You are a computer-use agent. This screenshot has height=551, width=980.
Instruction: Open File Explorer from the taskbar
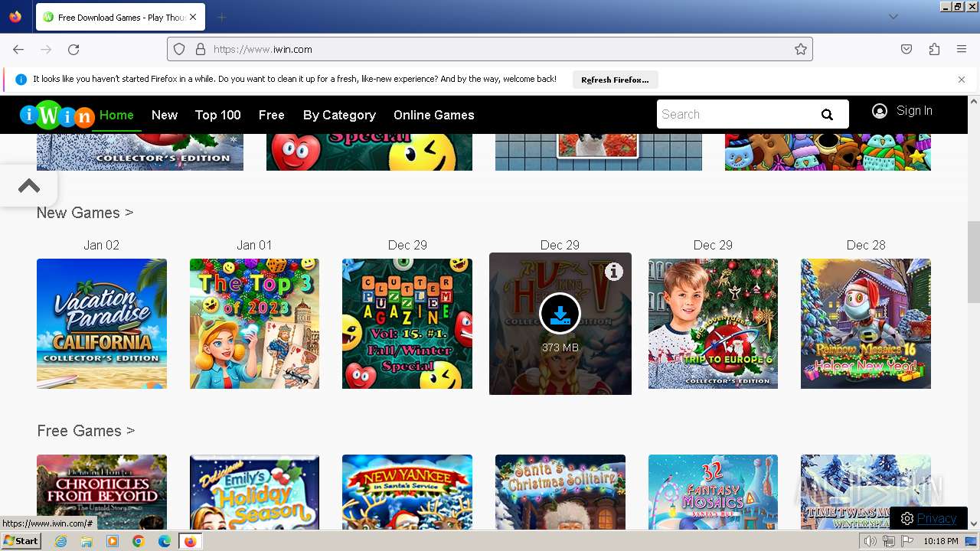(x=87, y=541)
